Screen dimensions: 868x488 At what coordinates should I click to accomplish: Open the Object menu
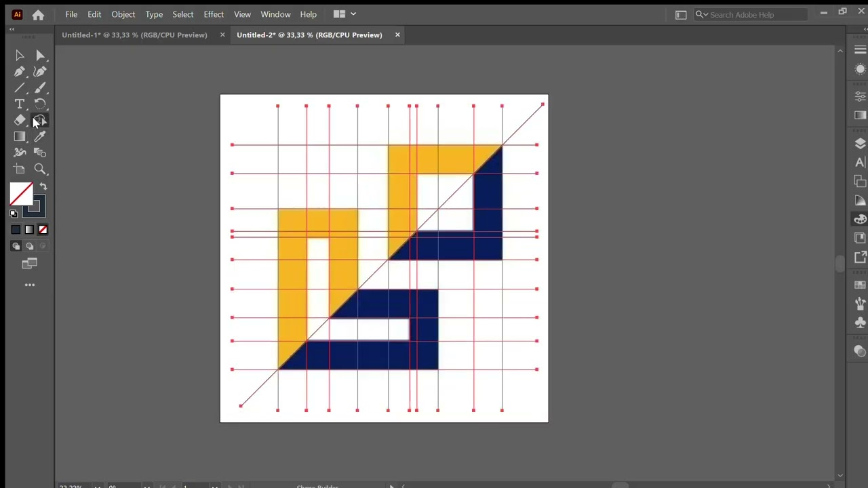tap(123, 14)
